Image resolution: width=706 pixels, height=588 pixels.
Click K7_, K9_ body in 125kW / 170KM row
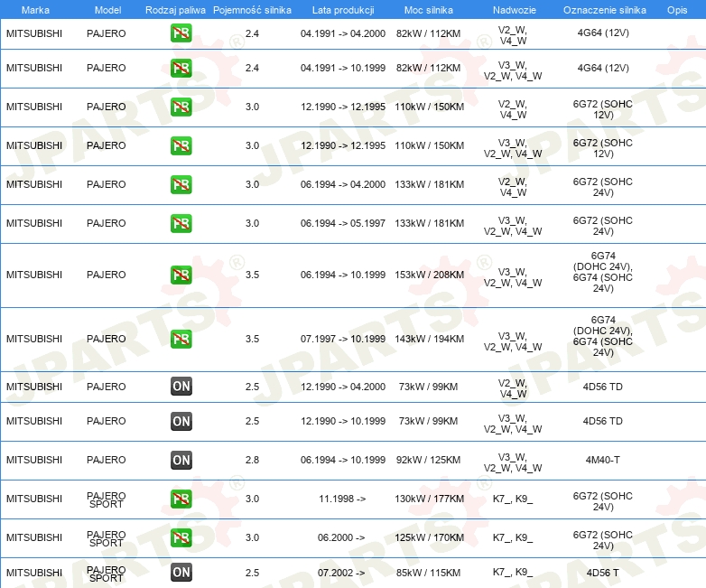pos(513,537)
